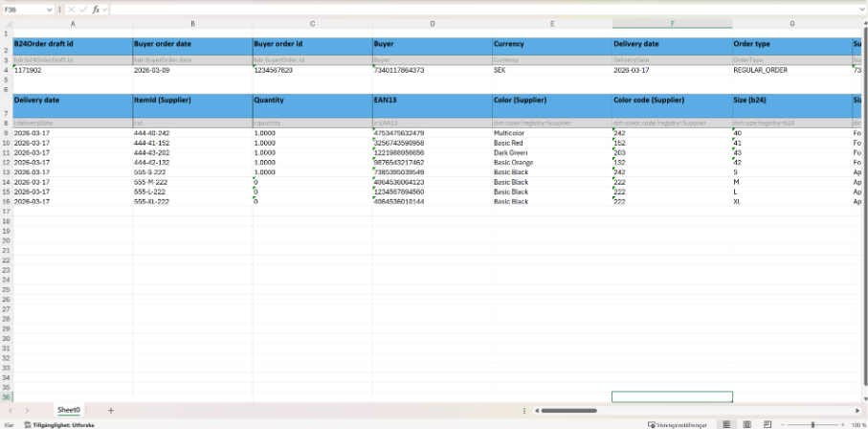Open Visningsinställningar in status bar
The width and height of the screenshot is (868, 429).
[679, 424]
